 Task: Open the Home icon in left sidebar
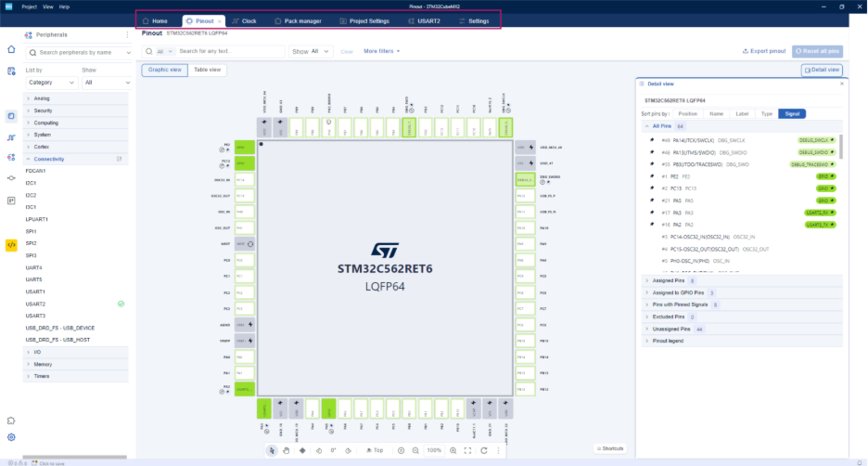click(x=11, y=49)
